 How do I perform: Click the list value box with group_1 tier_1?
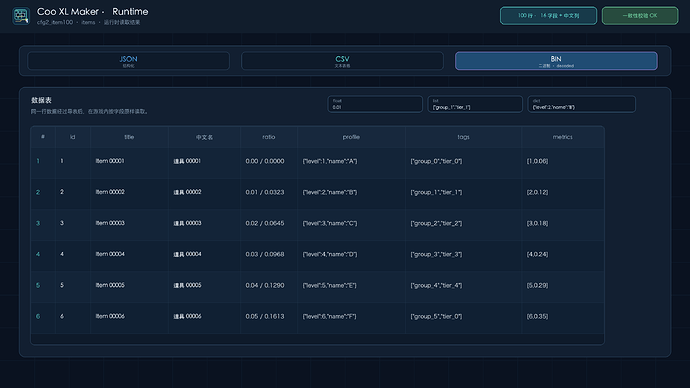(475, 104)
